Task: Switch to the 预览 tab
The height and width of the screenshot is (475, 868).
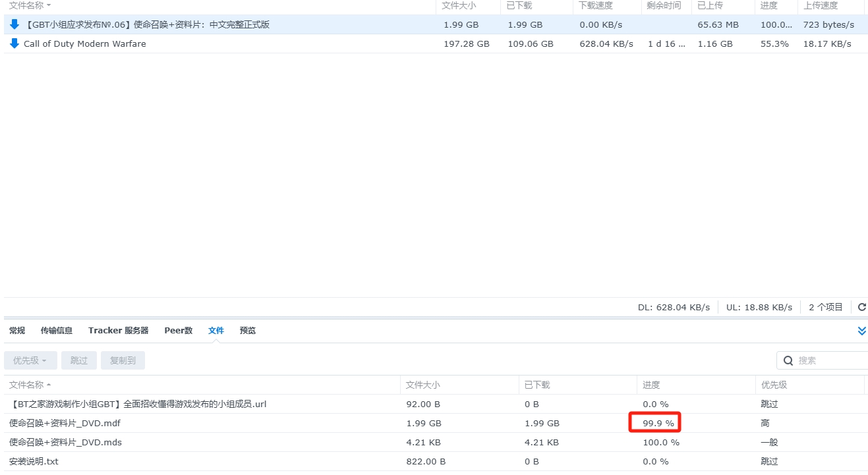Action: 248,331
